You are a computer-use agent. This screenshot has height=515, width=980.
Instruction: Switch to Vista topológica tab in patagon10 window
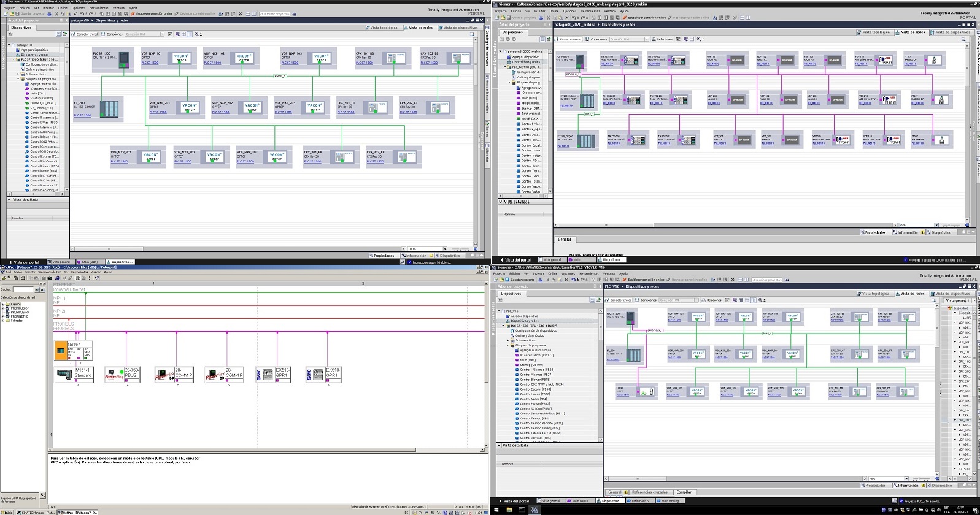[x=384, y=28]
